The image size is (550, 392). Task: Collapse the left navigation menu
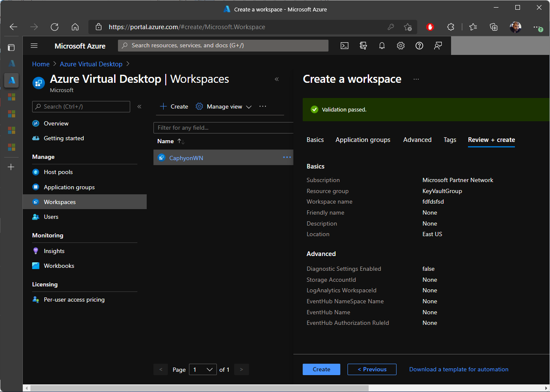[139, 106]
